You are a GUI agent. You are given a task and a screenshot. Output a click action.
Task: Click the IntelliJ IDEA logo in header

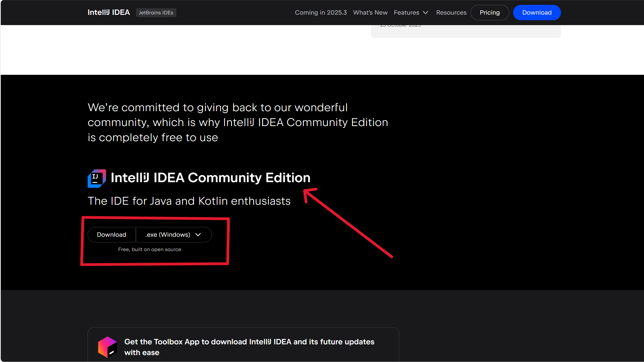[109, 13]
